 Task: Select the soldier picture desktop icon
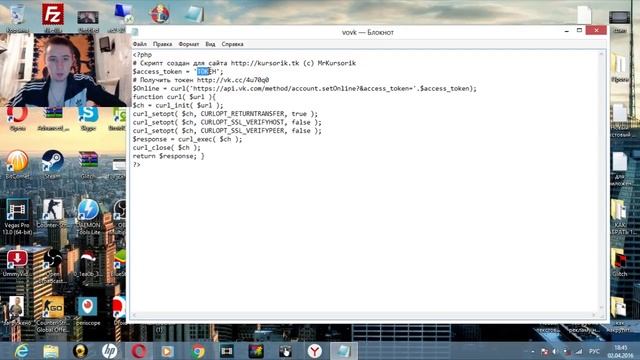[16, 311]
